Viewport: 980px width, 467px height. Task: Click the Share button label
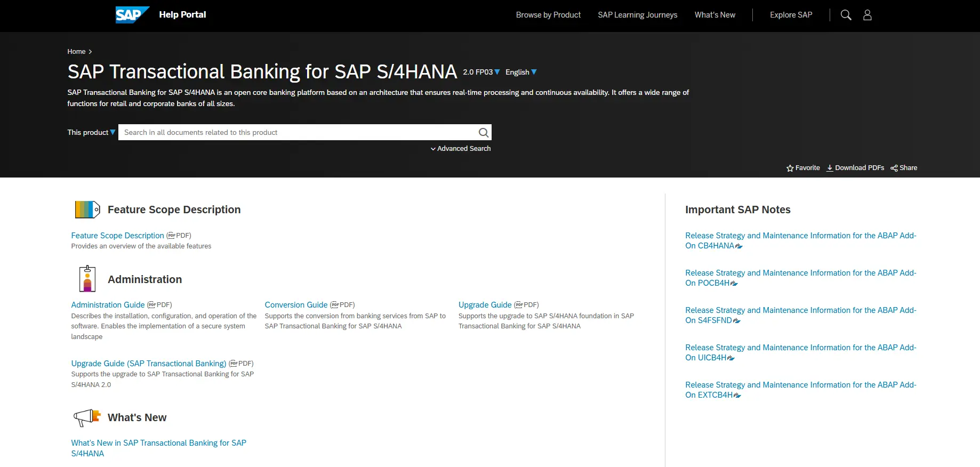pos(909,168)
